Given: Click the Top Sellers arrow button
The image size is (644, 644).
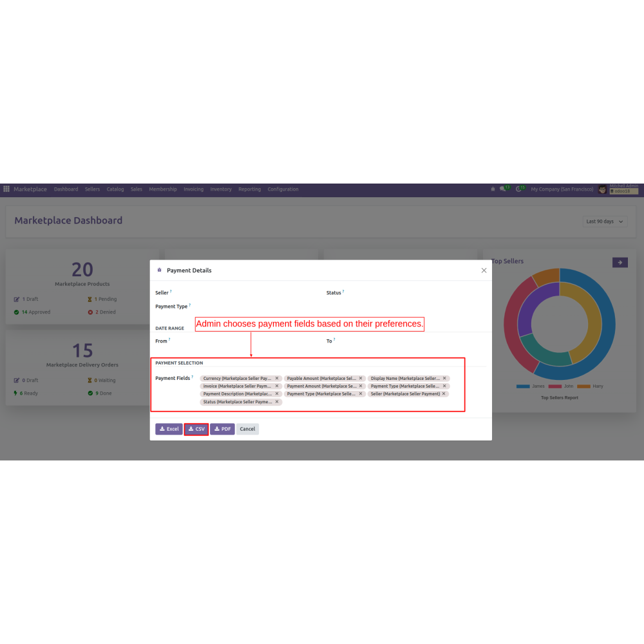Looking at the screenshot, I should 620,262.
